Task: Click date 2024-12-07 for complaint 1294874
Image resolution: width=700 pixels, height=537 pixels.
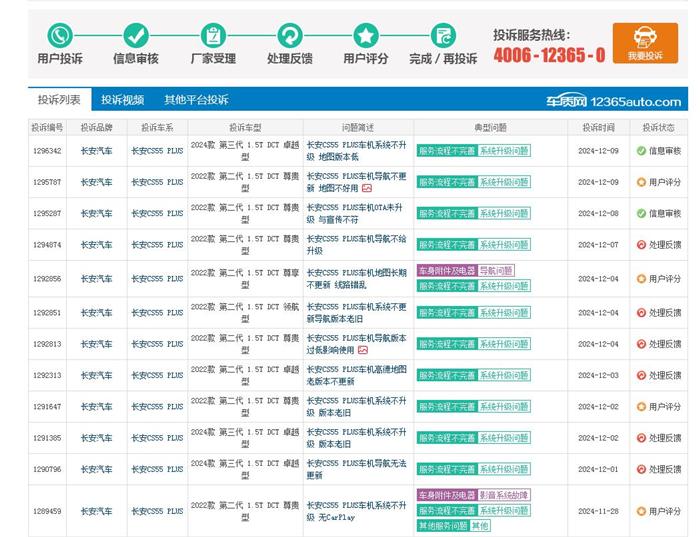Action: (598, 245)
